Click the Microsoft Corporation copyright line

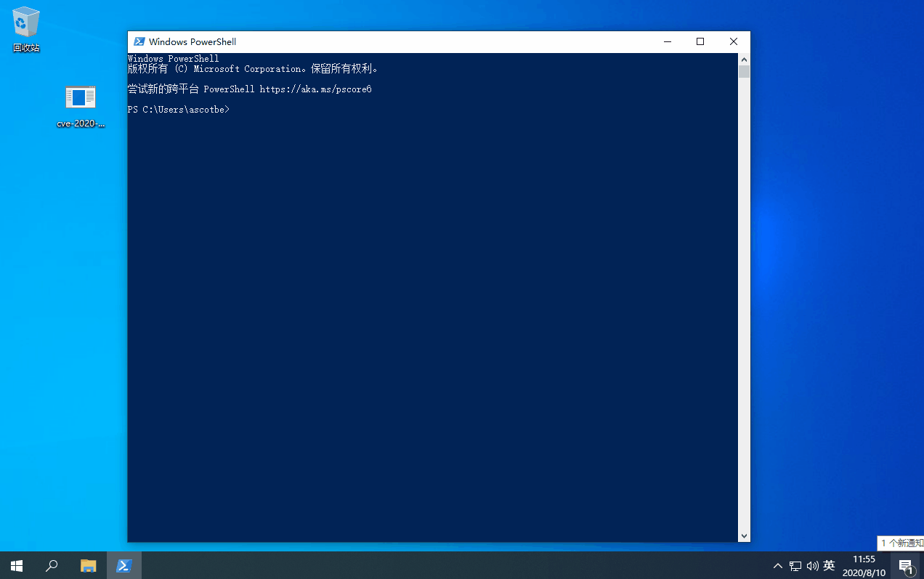253,69
